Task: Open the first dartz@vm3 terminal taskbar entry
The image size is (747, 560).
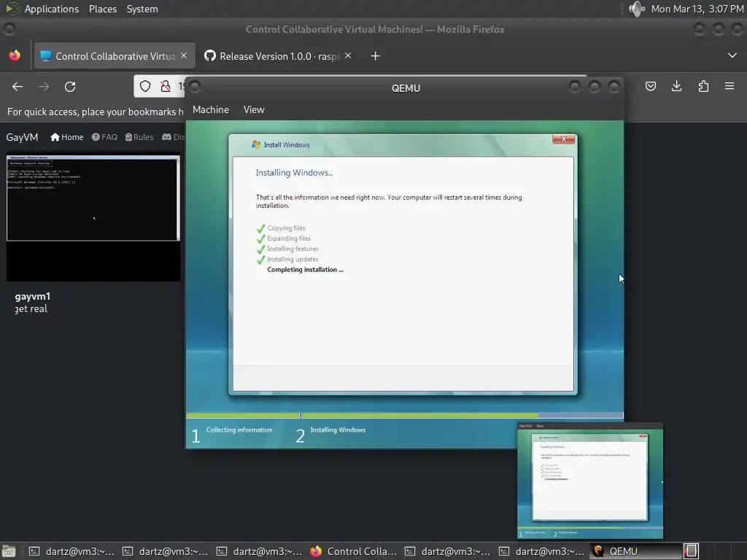Action: (71, 551)
